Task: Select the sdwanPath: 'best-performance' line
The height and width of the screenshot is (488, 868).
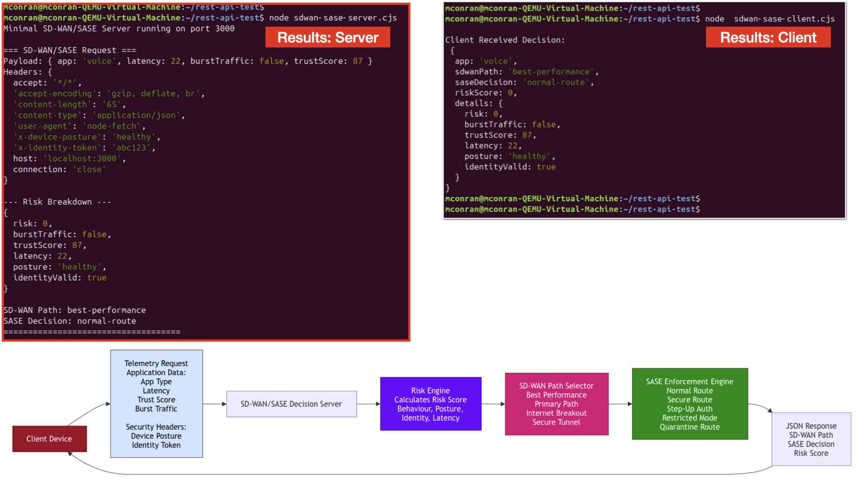Action: pos(527,72)
